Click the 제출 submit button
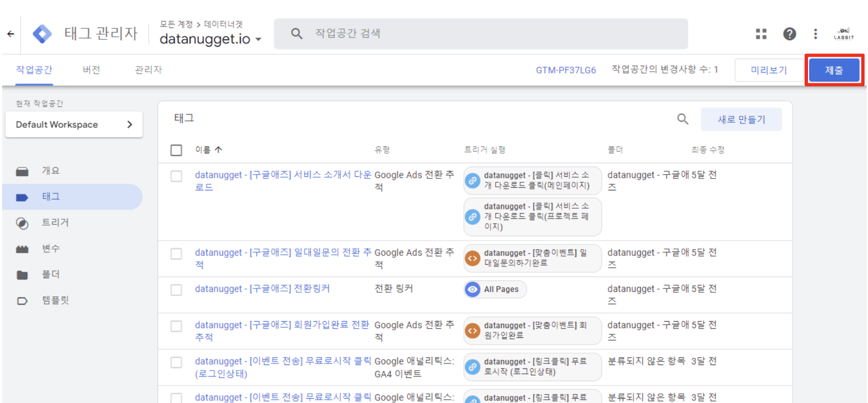 [834, 70]
